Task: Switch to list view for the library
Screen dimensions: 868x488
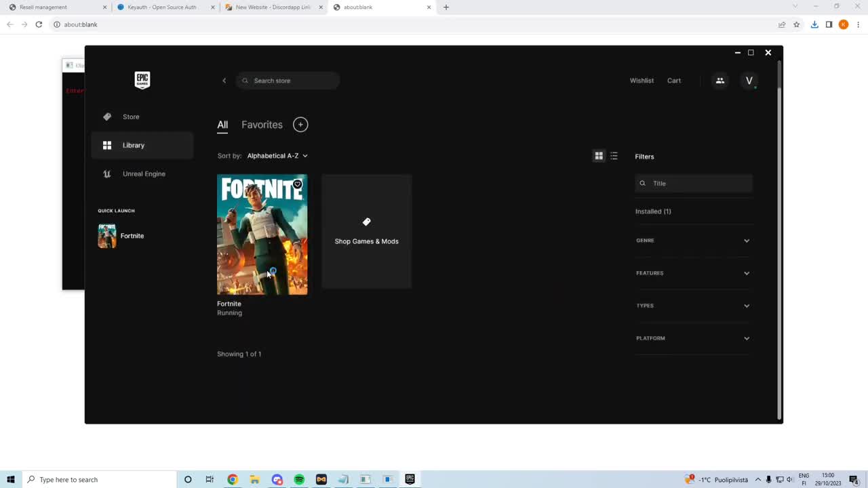Action: click(614, 156)
